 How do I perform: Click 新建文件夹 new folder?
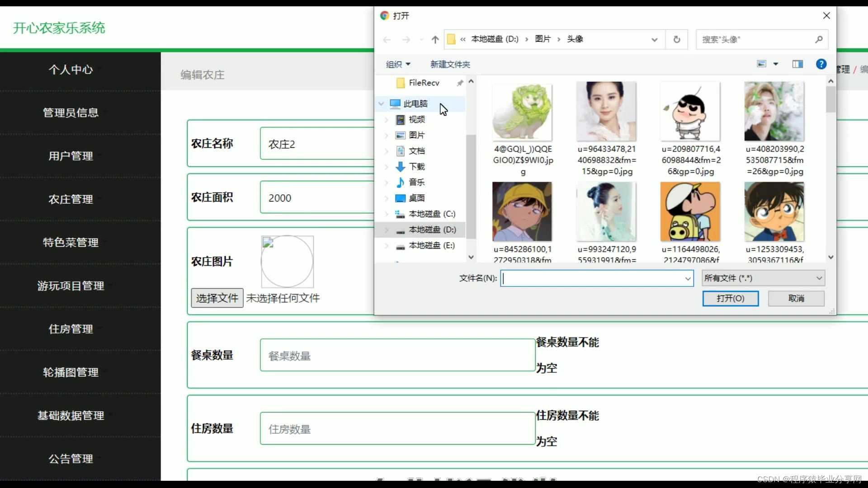[x=450, y=64]
